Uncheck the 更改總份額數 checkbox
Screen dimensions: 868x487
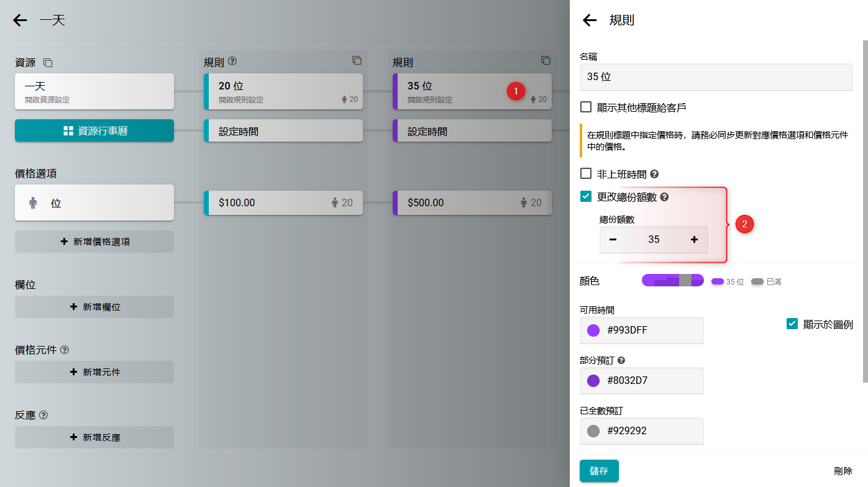(x=586, y=197)
